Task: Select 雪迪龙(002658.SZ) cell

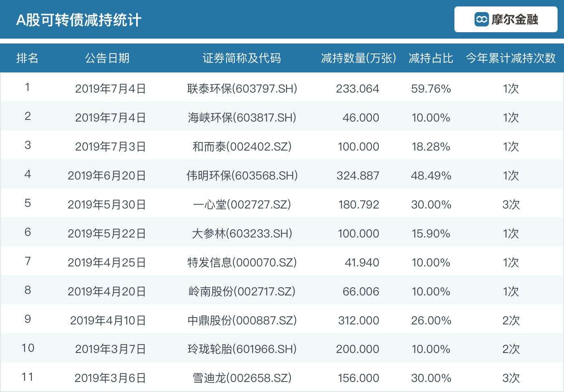Action: point(242,378)
